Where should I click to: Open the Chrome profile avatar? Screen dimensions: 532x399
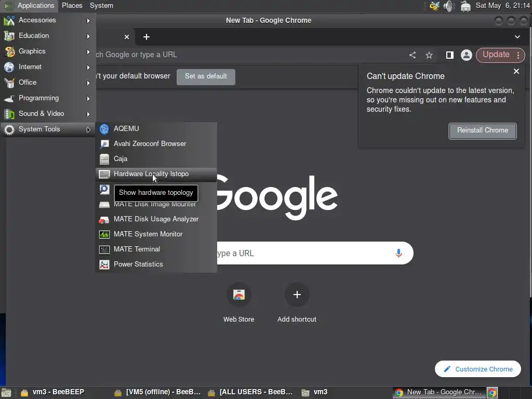click(x=466, y=55)
